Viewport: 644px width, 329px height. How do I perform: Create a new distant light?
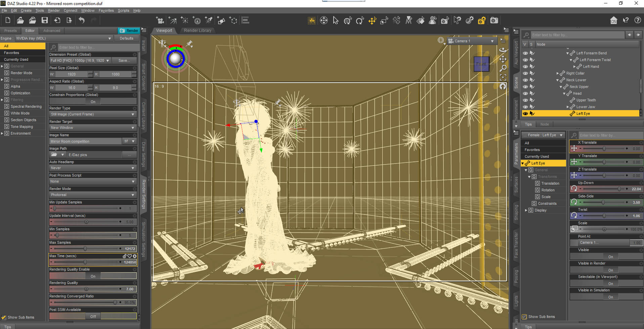click(x=172, y=20)
